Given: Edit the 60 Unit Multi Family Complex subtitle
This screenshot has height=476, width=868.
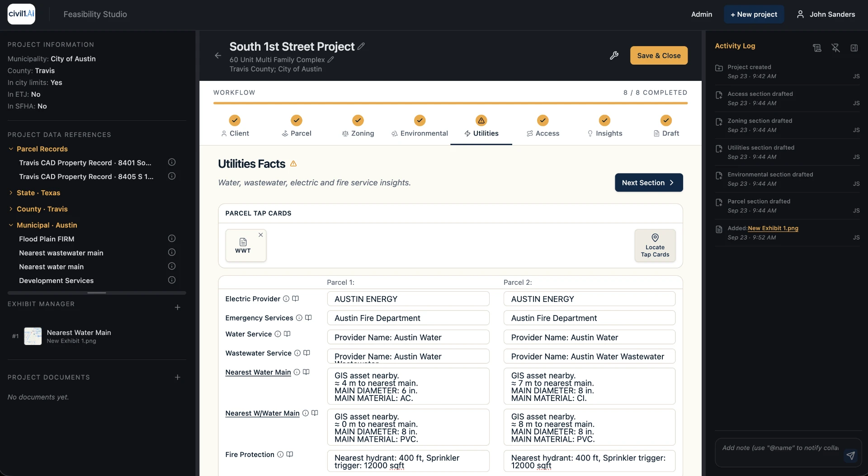Looking at the screenshot, I should (x=331, y=60).
